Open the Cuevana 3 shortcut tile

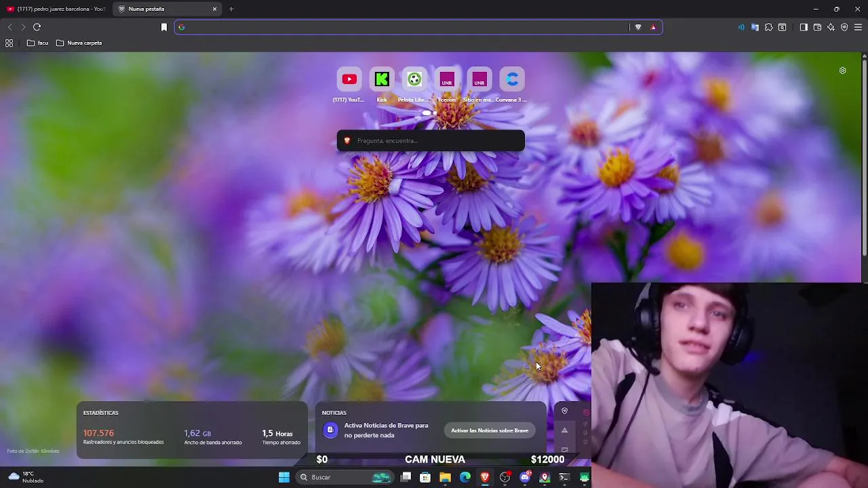(512, 79)
